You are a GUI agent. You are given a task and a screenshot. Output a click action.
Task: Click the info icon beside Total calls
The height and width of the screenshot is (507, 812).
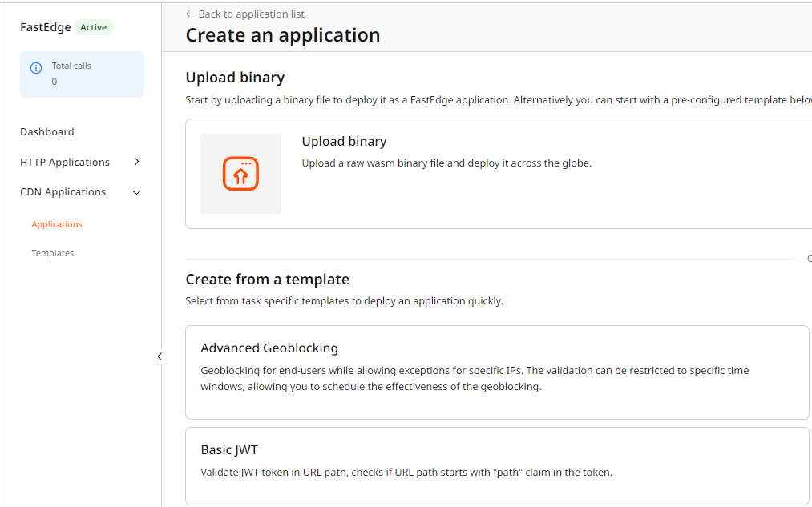(x=36, y=68)
